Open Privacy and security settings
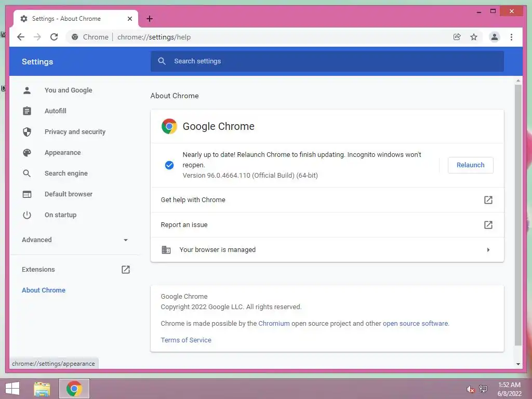Viewport: 532px width, 399px height. tap(75, 131)
